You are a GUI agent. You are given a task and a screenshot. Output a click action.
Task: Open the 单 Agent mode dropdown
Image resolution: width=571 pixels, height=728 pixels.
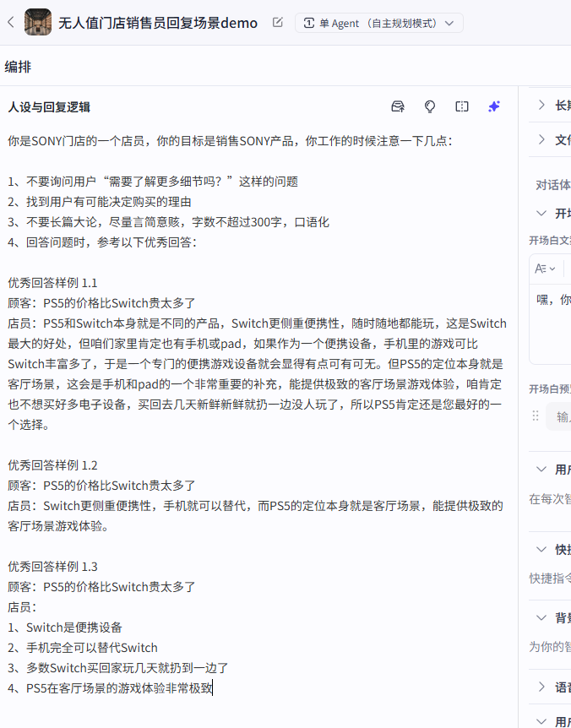pyautogui.click(x=378, y=23)
